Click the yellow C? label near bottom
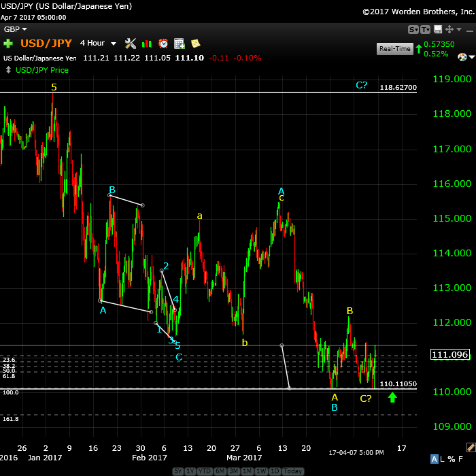The image size is (476, 476). 366,398
